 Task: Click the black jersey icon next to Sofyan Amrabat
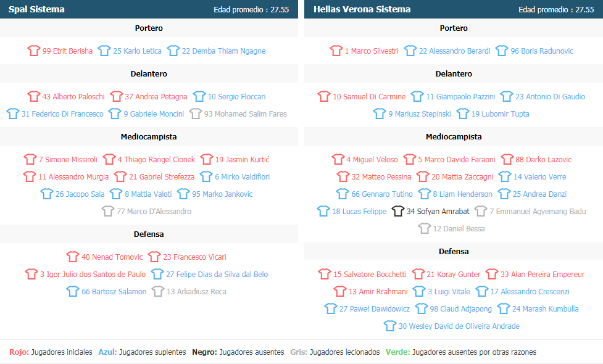point(398,211)
